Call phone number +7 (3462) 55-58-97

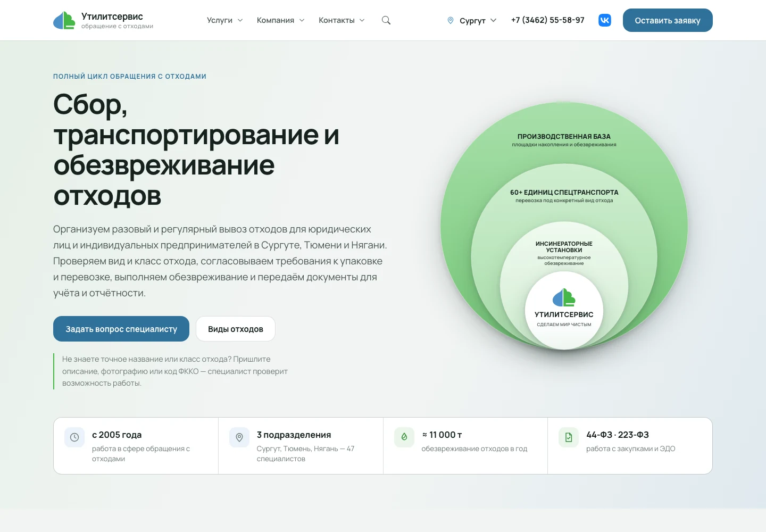(547, 20)
